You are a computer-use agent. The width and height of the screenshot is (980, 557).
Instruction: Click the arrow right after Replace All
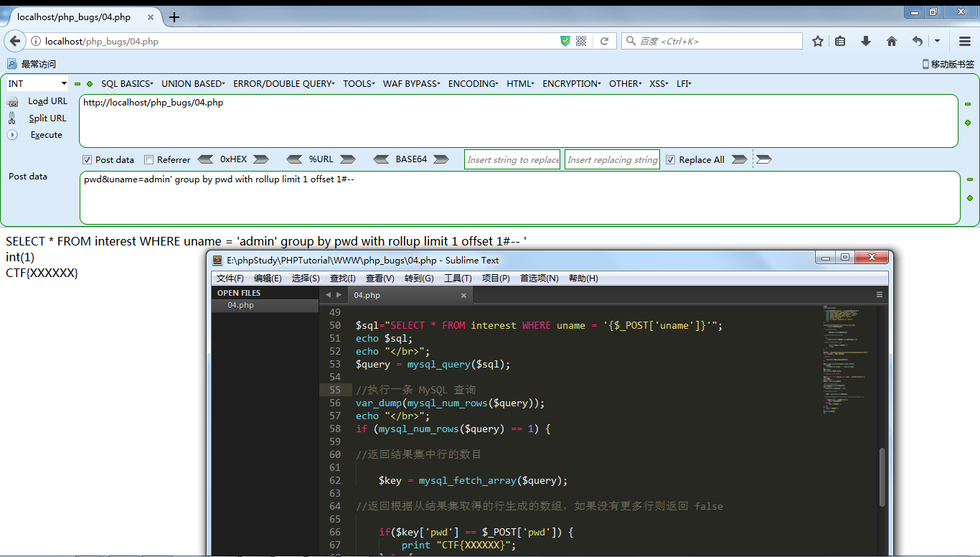point(739,159)
